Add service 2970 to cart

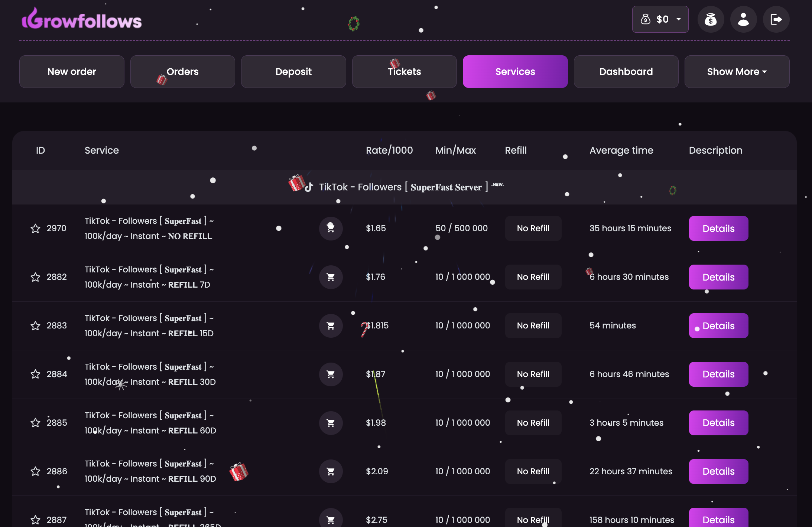pos(331,228)
